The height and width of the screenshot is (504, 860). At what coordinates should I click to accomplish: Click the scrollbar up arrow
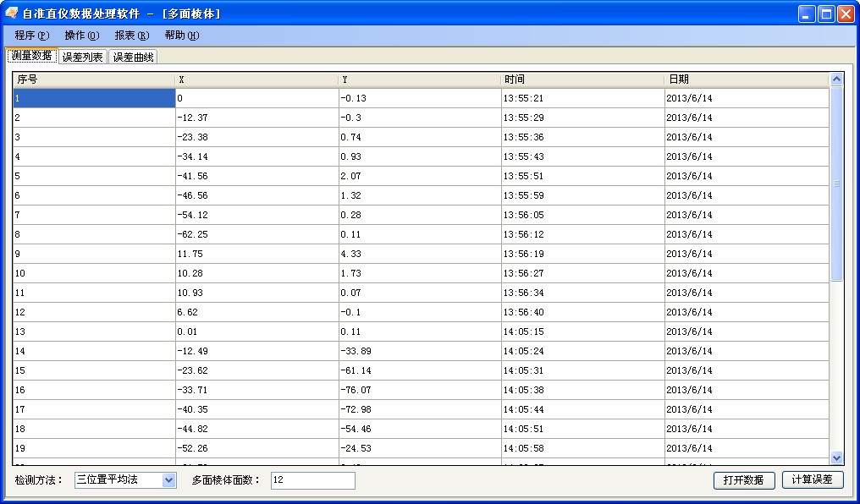coord(837,78)
